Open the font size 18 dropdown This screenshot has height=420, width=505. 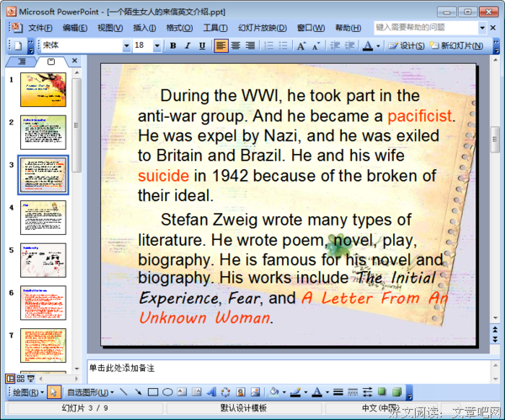pyautogui.click(x=157, y=45)
